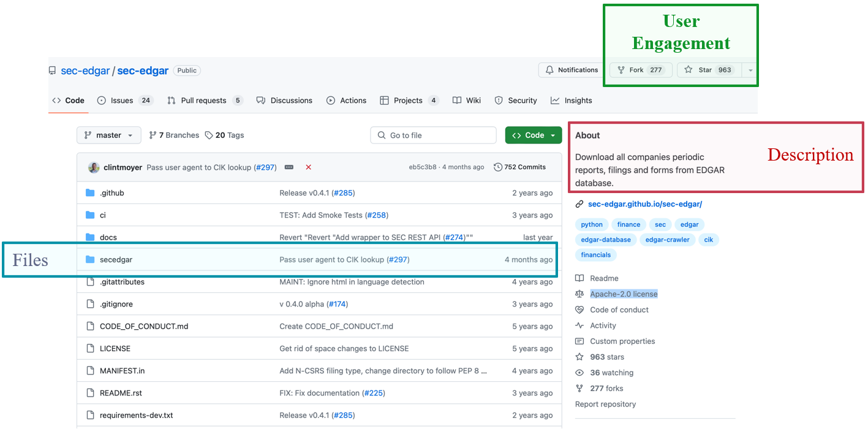
Task: Select the finance topic tag
Action: click(x=628, y=225)
